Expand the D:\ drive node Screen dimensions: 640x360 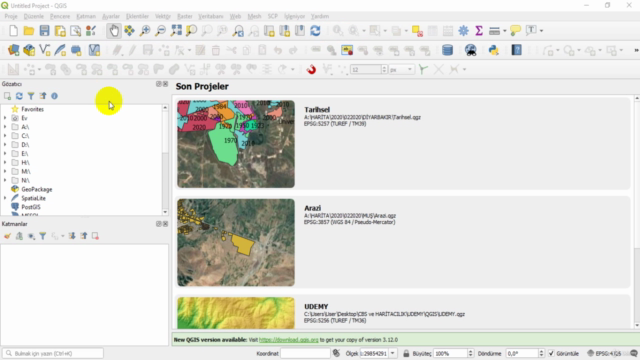click(5, 145)
